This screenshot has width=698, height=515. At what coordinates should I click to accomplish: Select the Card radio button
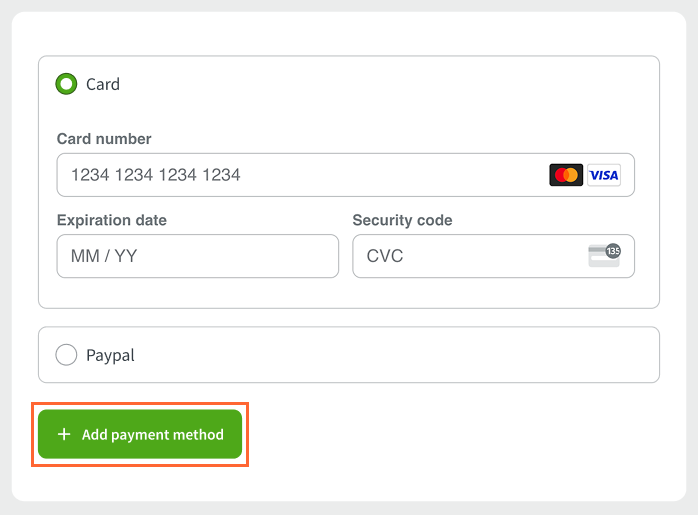point(66,84)
